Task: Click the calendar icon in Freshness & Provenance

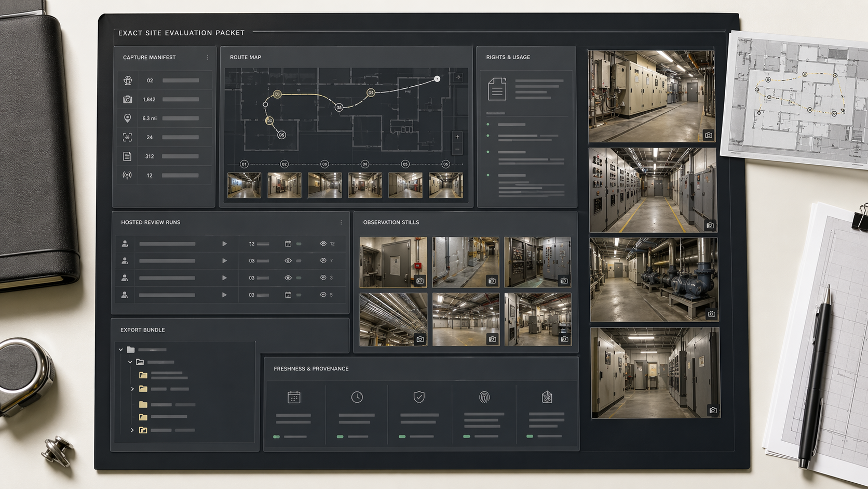Action: [294, 397]
